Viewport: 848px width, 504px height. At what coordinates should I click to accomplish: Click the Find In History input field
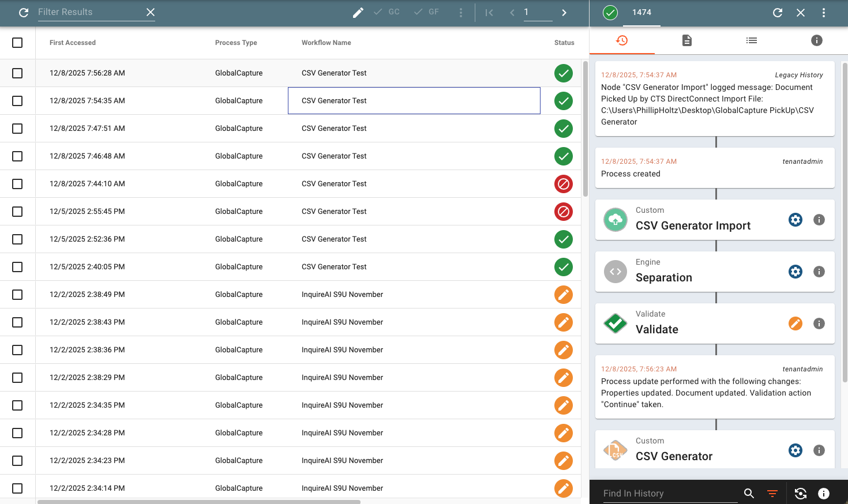click(669, 493)
